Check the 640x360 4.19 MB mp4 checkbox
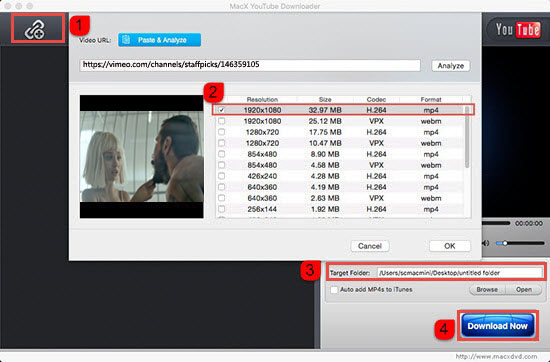The width and height of the screenshot is (550, 362). [221, 187]
